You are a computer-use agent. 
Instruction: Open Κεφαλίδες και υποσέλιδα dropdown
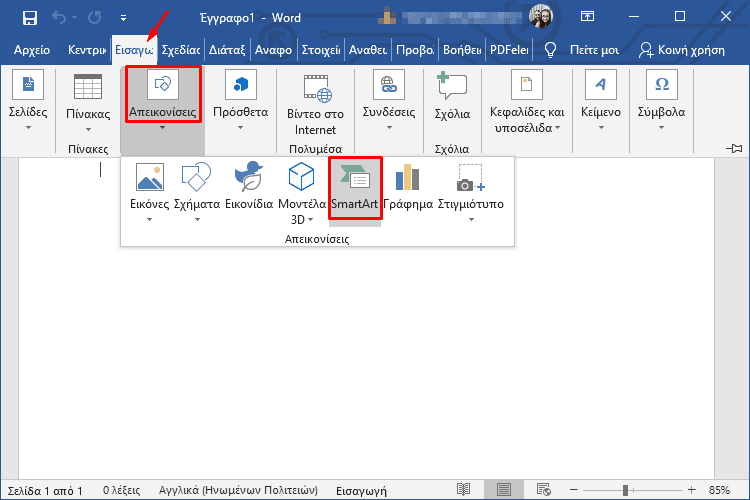[527, 102]
